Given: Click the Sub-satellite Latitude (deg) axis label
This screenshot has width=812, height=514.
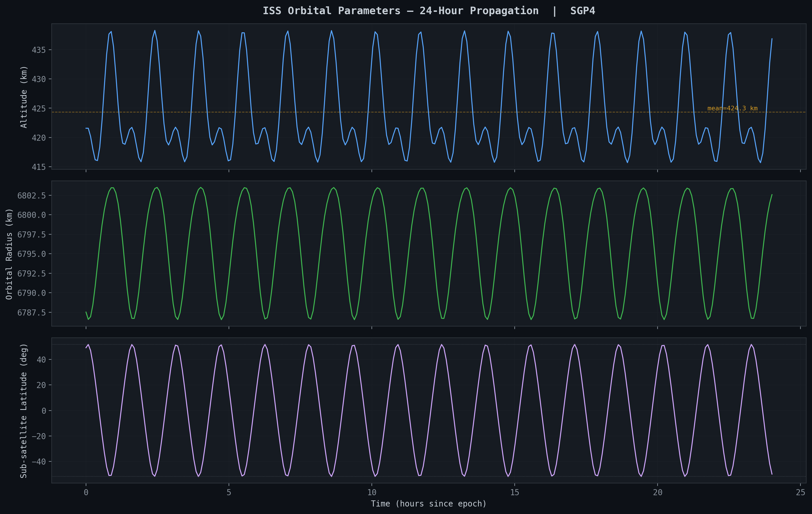Looking at the screenshot, I should pyautogui.click(x=24, y=411).
